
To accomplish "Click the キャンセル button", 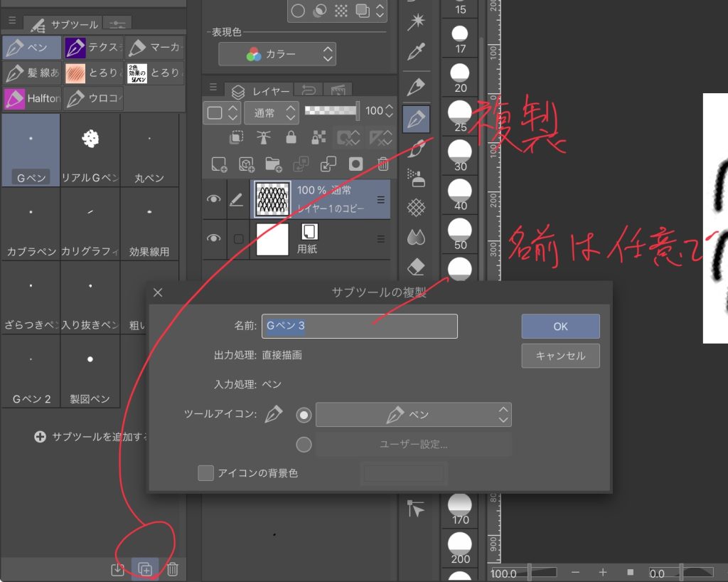I will click(x=560, y=356).
